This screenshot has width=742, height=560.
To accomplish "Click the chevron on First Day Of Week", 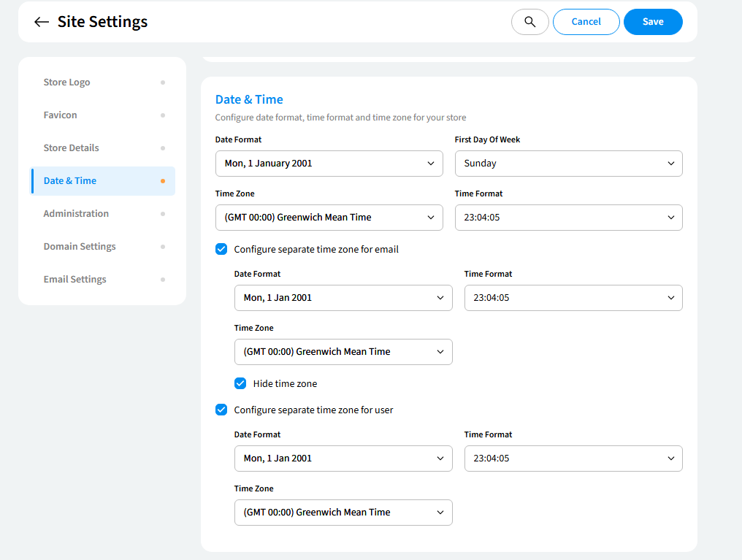I will pos(670,164).
